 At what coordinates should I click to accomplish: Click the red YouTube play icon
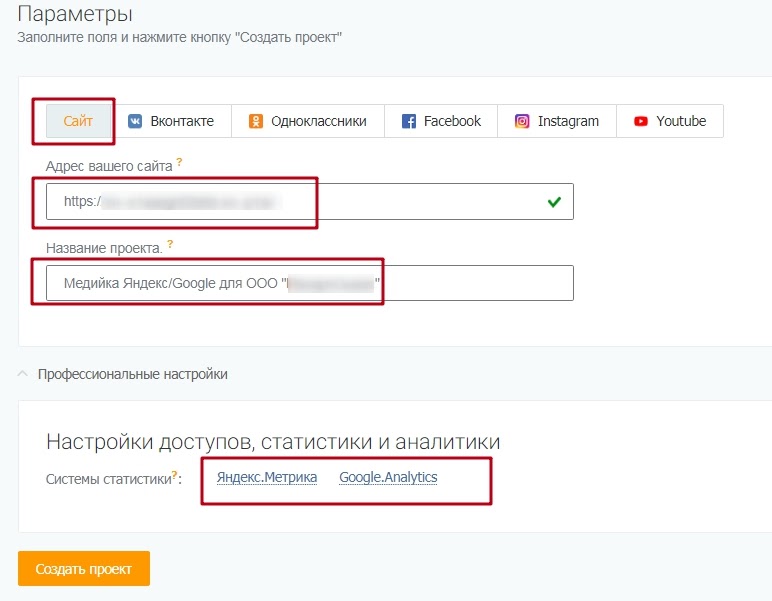coord(640,121)
